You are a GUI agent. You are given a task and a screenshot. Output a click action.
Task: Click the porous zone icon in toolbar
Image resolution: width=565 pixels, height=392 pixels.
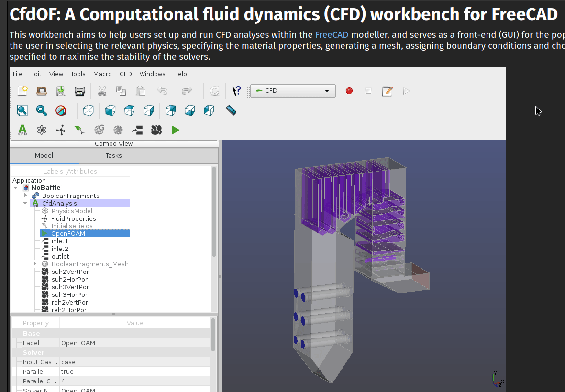click(156, 130)
